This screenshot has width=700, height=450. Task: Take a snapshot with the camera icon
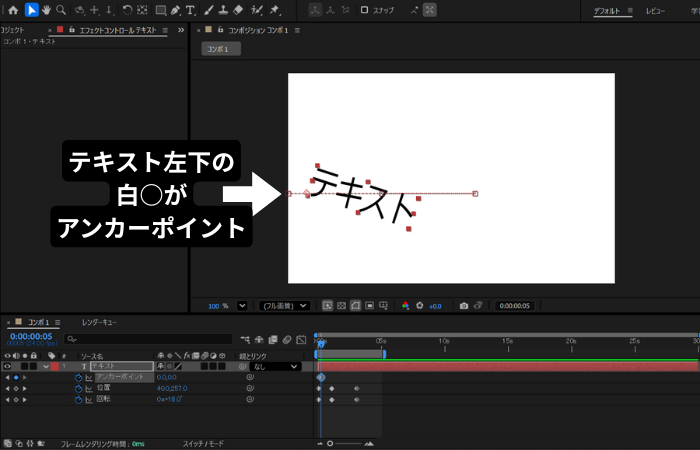(x=464, y=306)
